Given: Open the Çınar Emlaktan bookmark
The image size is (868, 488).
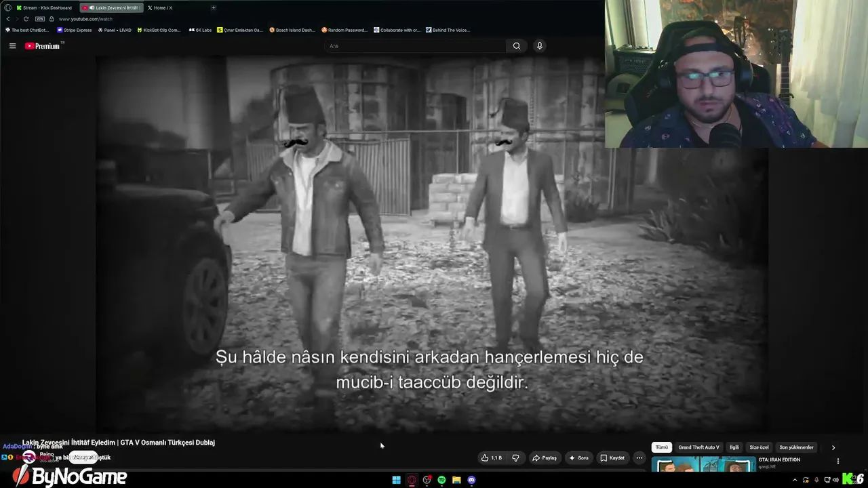Looking at the screenshot, I should 239,30.
